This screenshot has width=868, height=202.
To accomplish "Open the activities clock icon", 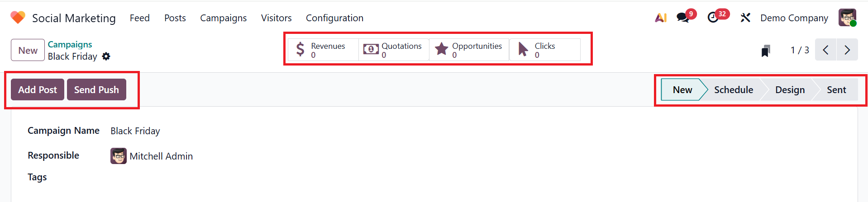I will tap(713, 18).
